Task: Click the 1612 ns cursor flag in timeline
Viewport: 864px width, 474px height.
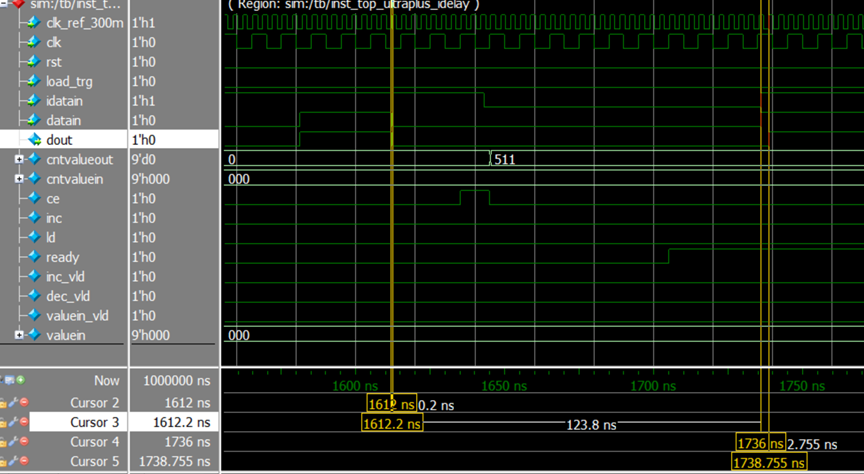Action: click(392, 404)
